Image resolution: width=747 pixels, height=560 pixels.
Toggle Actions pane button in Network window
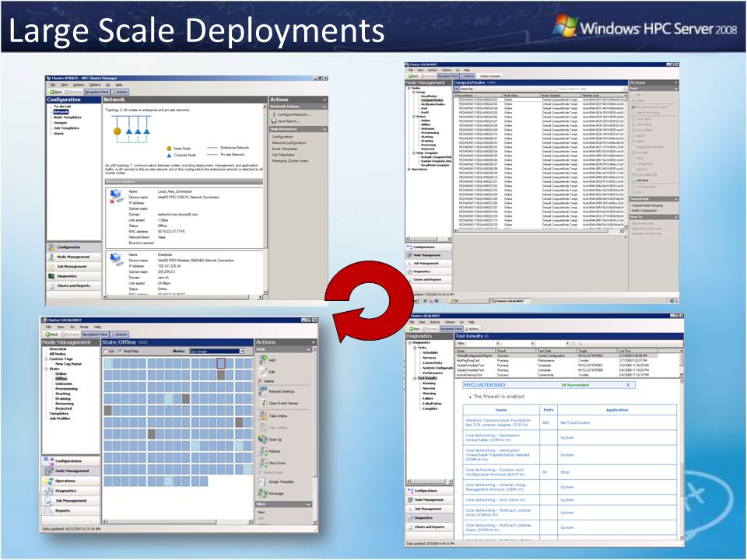pyautogui.click(x=120, y=92)
